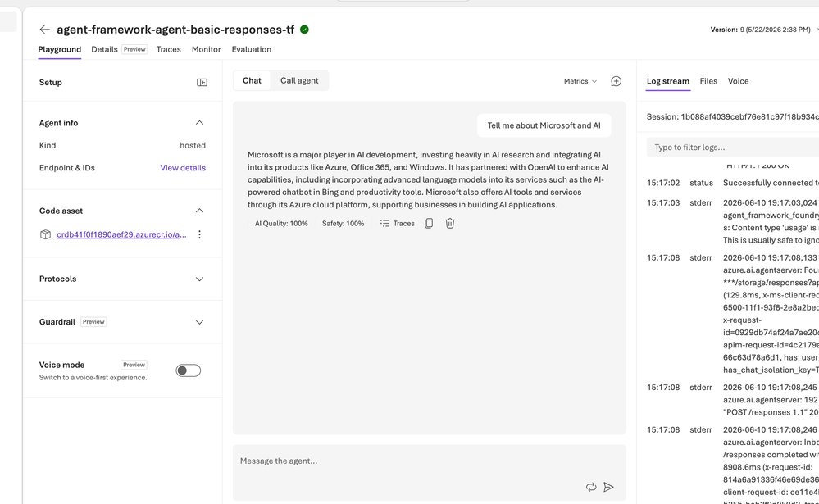This screenshot has height=504, width=819.
Task: Click the regenerate loop icon in message box
Action: [x=591, y=487]
